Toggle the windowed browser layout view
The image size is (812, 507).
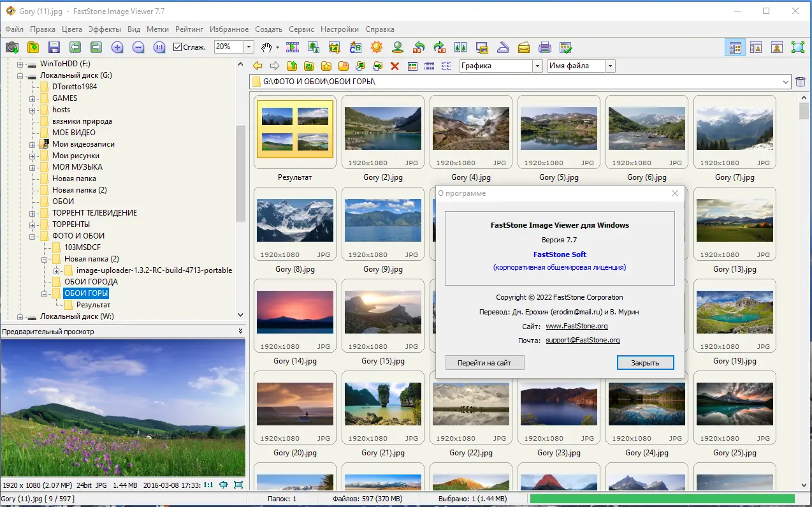click(x=735, y=47)
